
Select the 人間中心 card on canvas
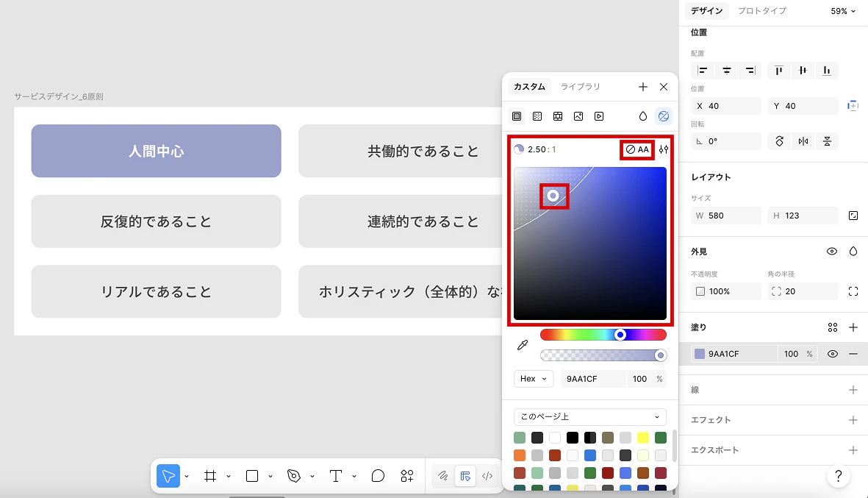pyautogui.click(x=156, y=151)
